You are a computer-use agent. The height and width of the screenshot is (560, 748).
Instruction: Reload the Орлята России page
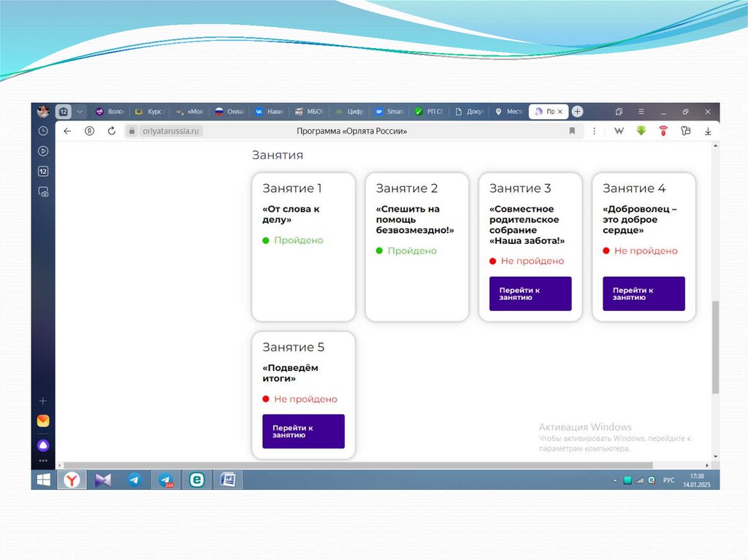click(112, 131)
